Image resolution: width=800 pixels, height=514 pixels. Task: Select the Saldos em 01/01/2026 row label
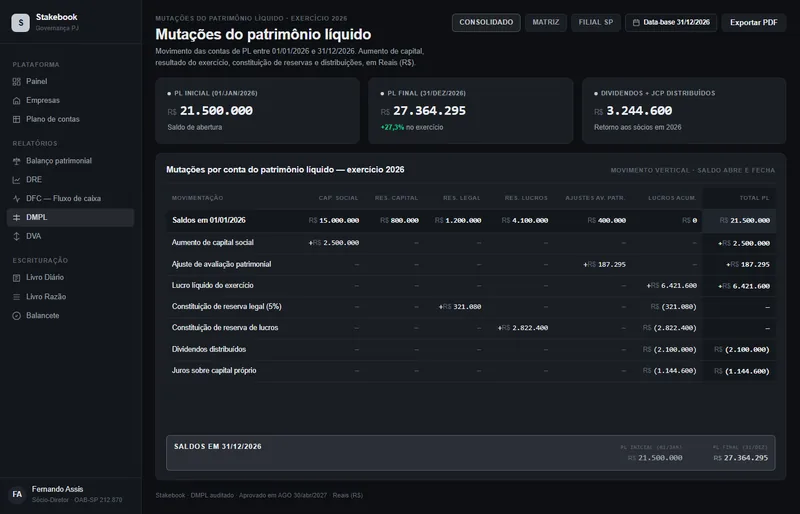(209, 221)
